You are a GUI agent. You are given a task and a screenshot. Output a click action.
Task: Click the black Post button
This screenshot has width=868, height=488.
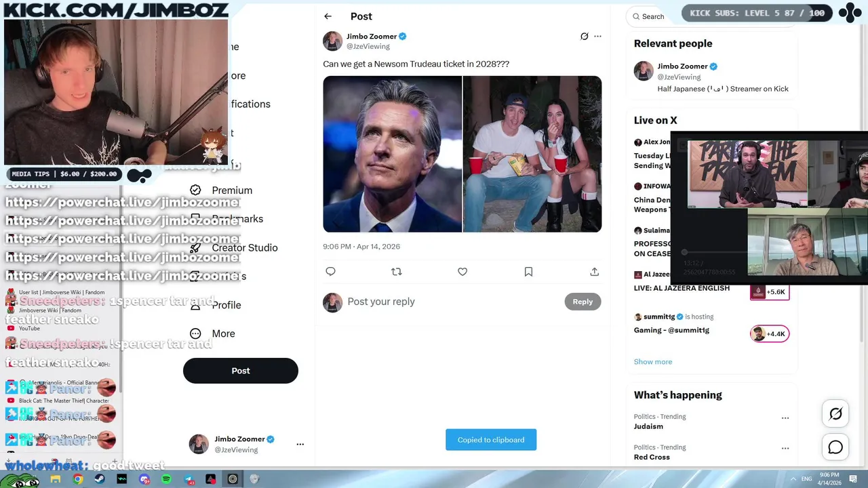[x=241, y=371]
